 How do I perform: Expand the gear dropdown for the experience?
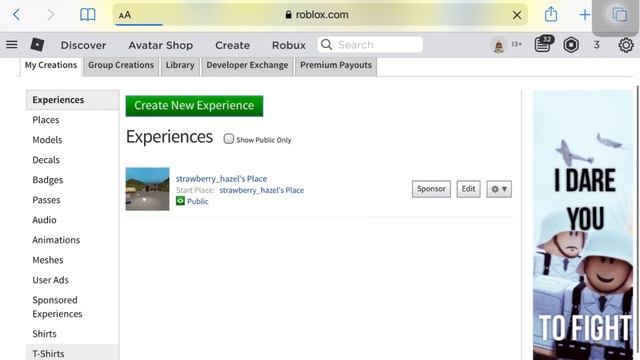coord(499,189)
